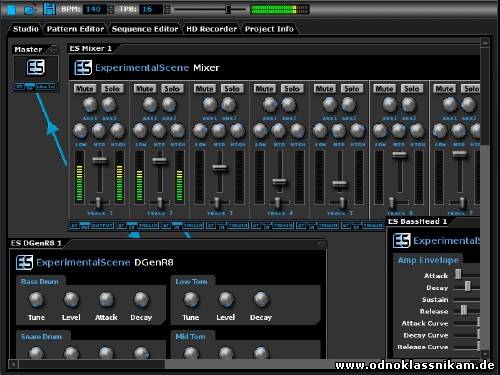Mute mixer track 5

coord(324,89)
